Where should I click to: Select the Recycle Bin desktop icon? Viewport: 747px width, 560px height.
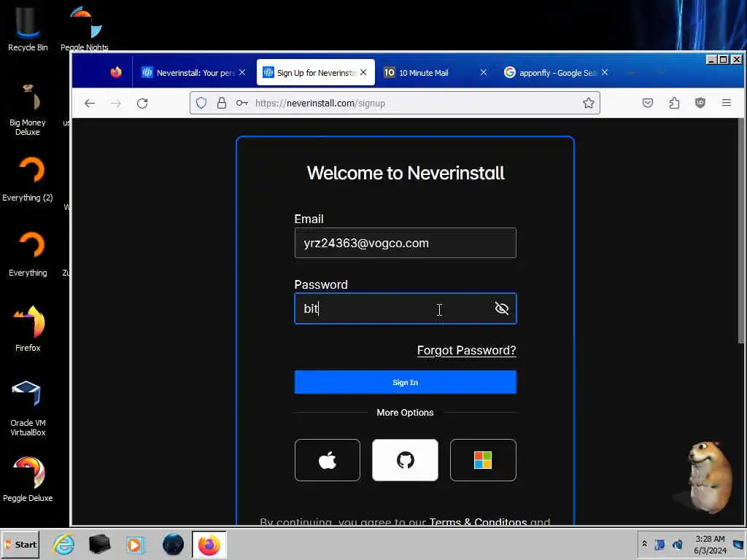click(x=28, y=28)
